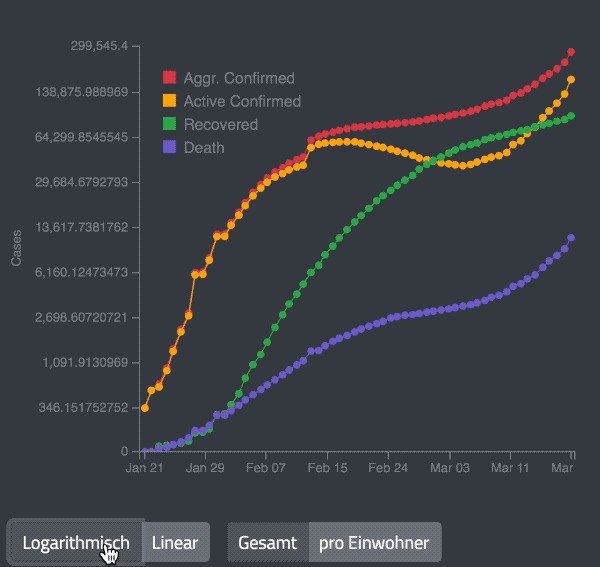Click the purple Death legend swatch
The height and width of the screenshot is (567, 600).
pyautogui.click(x=170, y=147)
